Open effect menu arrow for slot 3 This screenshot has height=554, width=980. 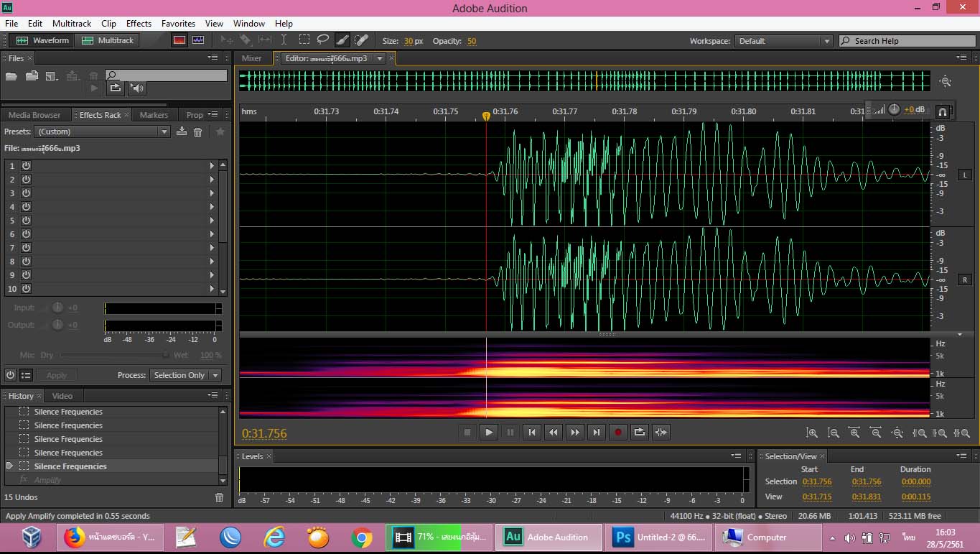[x=212, y=193]
